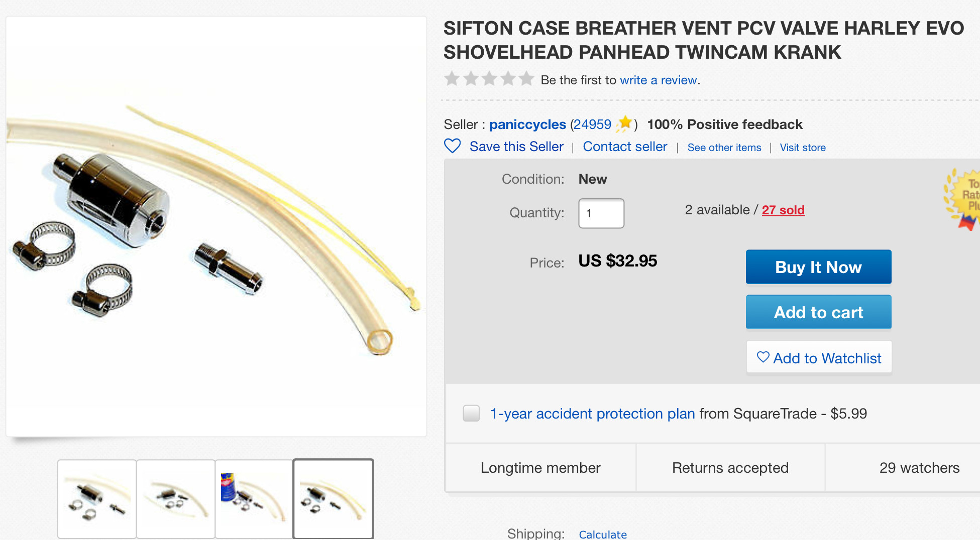The height and width of the screenshot is (540, 980).
Task: Open the write a review link
Action: pyautogui.click(x=658, y=80)
